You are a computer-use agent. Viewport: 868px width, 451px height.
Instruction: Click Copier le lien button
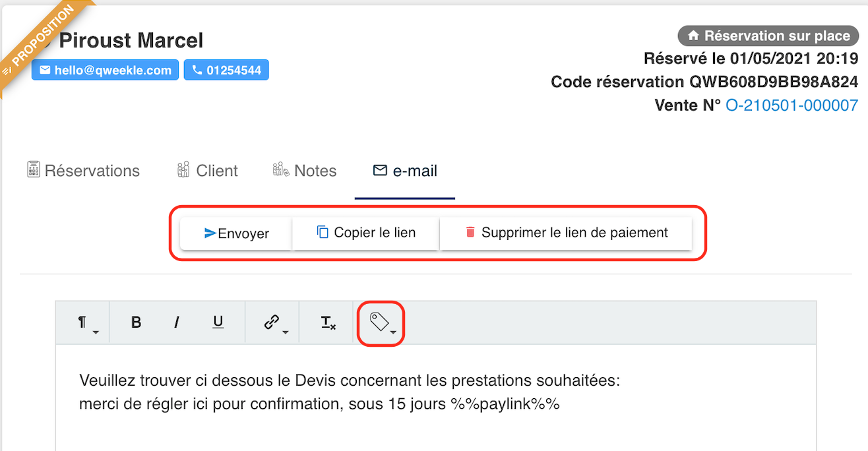[365, 232]
